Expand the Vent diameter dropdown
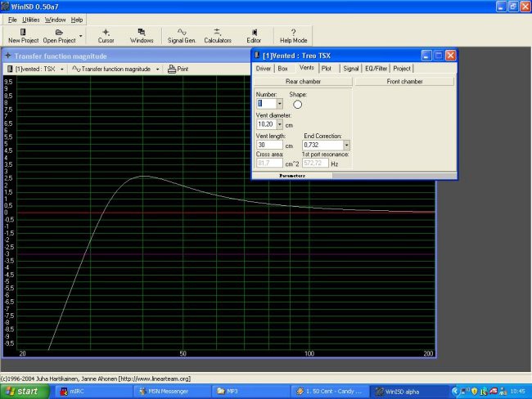The height and width of the screenshot is (399, 532). tap(280, 125)
